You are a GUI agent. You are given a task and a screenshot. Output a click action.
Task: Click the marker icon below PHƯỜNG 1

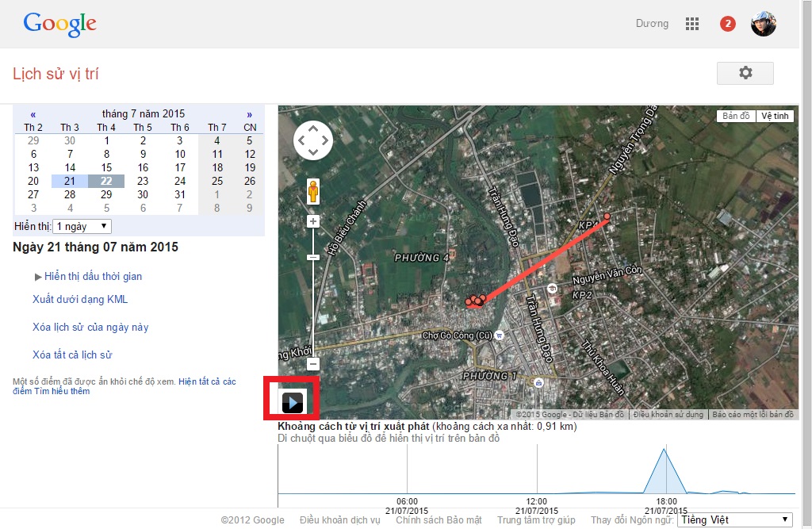point(538,383)
